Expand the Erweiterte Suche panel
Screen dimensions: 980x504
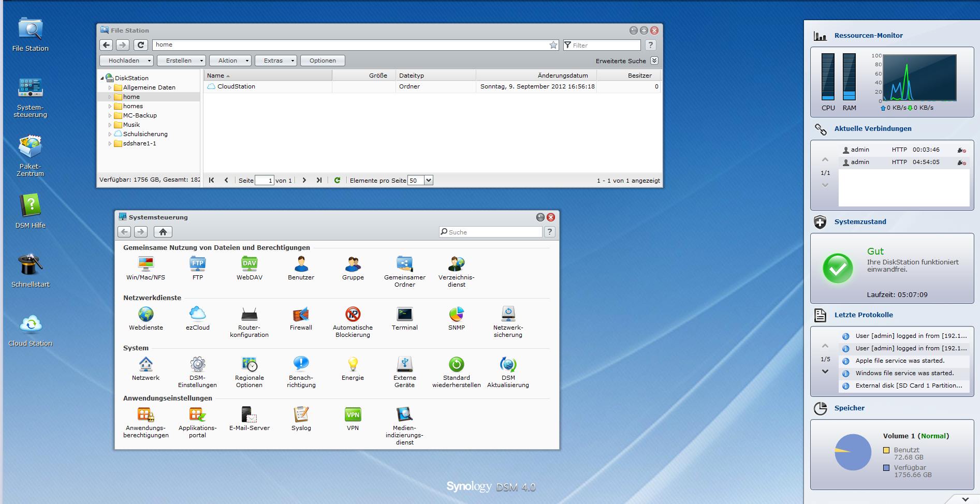pos(654,61)
